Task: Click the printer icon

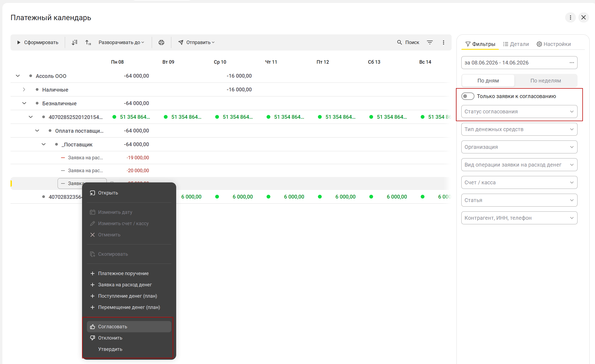Action: 161,42
